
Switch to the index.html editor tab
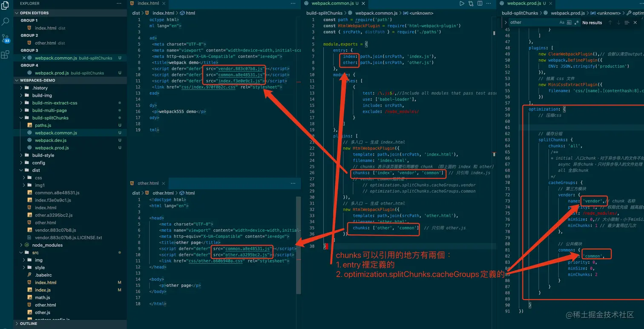tap(148, 3)
